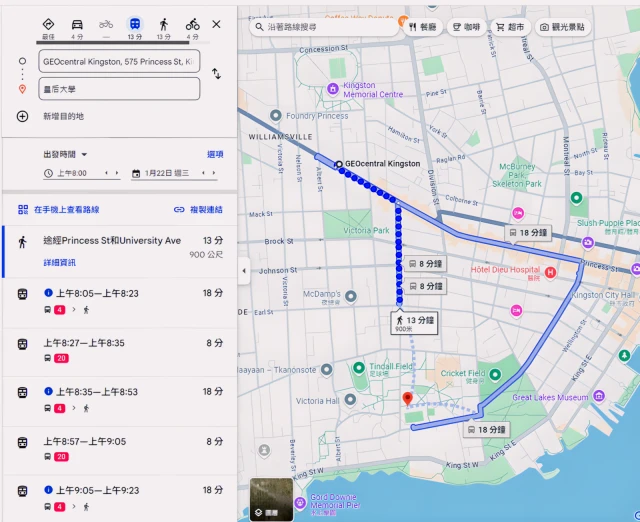The image size is (640, 522).
Task: Open the 出發時間 departure dropdown
Action: pyautogui.click(x=65, y=154)
